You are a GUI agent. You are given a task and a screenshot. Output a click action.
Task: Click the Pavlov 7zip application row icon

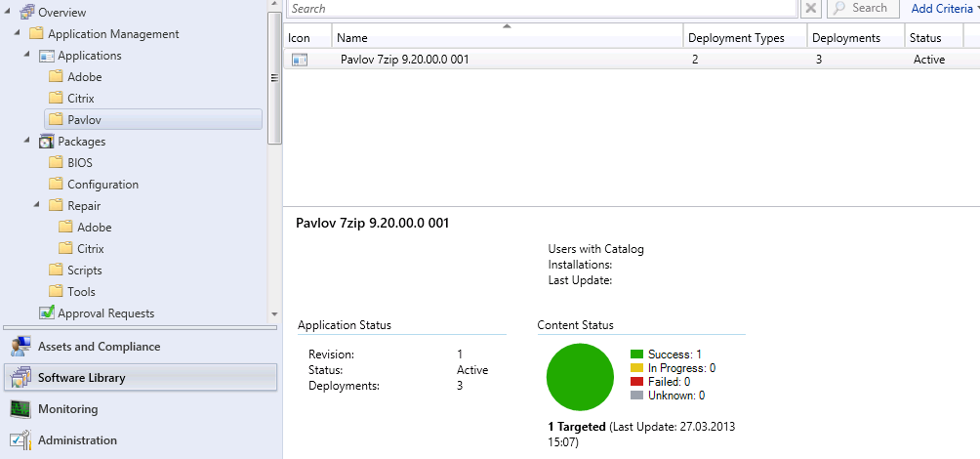point(299,60)
